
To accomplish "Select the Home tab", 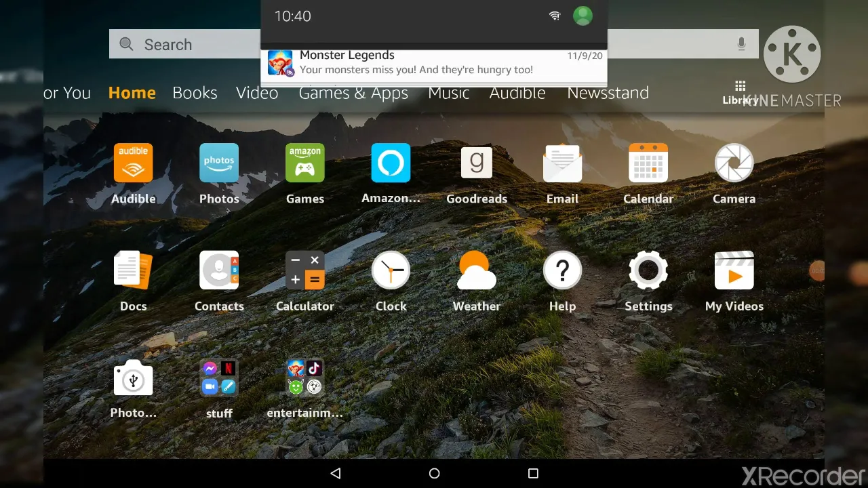I will pos(132,93).
